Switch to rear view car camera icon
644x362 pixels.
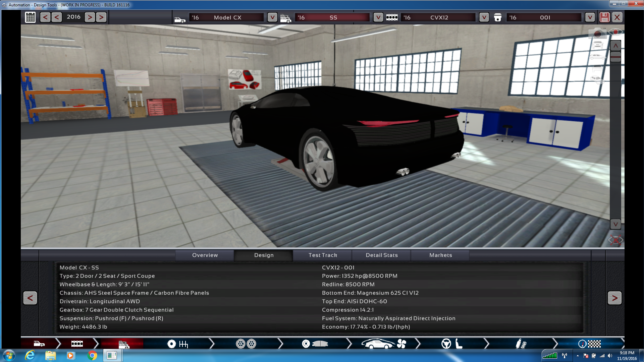click(x=597, y=69)
